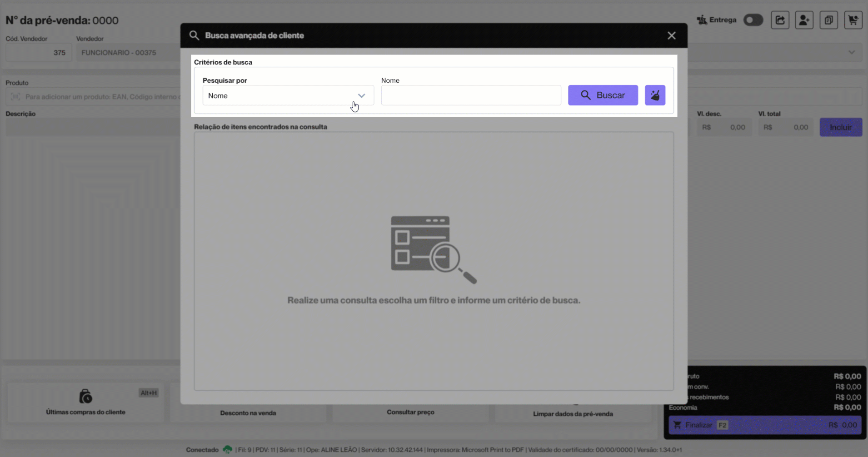The height and width of the screenshot is (457, 868).
Task: Click the Vl. desc. value field
Action: [724, 127]
